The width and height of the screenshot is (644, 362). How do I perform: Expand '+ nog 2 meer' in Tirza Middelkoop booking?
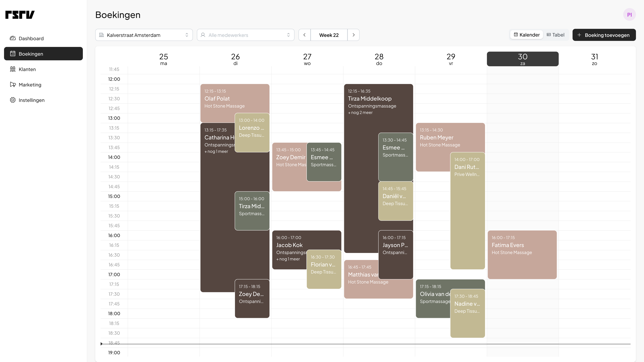tap(360, 113)
